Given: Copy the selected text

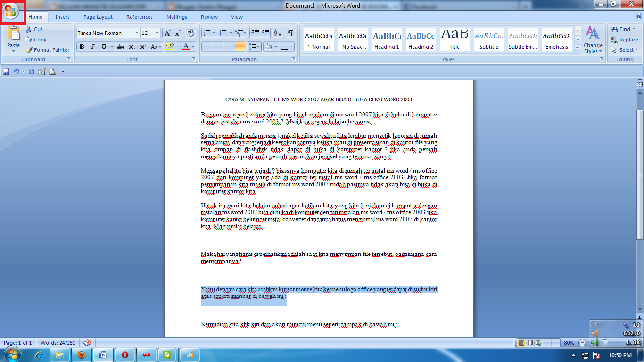Looking at the screenshot, I should 36,40.
